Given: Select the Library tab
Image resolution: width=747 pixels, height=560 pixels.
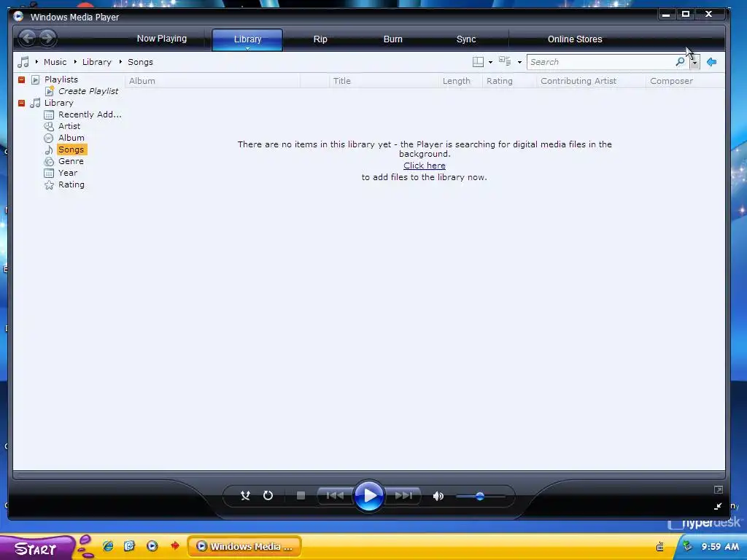Looking at the screenshot, I should tap(247, 38).
